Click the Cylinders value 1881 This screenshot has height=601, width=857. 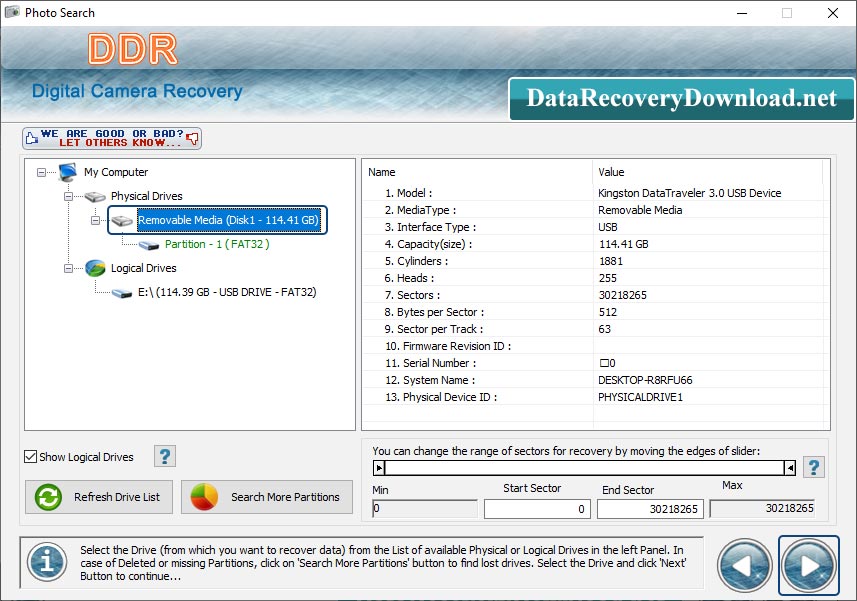tap(611, 261)
